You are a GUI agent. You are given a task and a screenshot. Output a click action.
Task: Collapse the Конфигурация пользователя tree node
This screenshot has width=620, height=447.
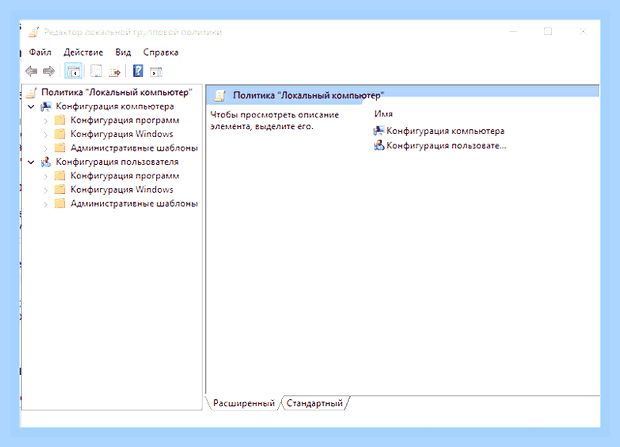click(x=31, y=162)
